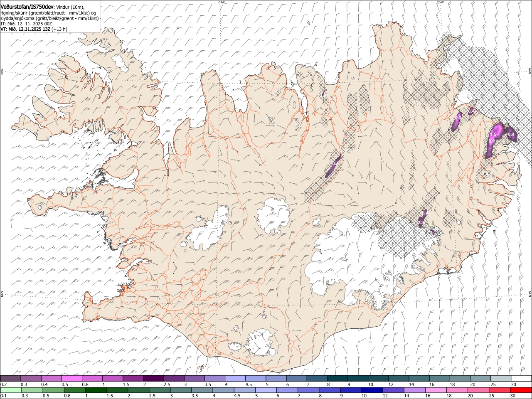532x399 pixels.
Task: Click the white swatch labeled 30 in the upper legend row
Action: click(x=521, y=378)
